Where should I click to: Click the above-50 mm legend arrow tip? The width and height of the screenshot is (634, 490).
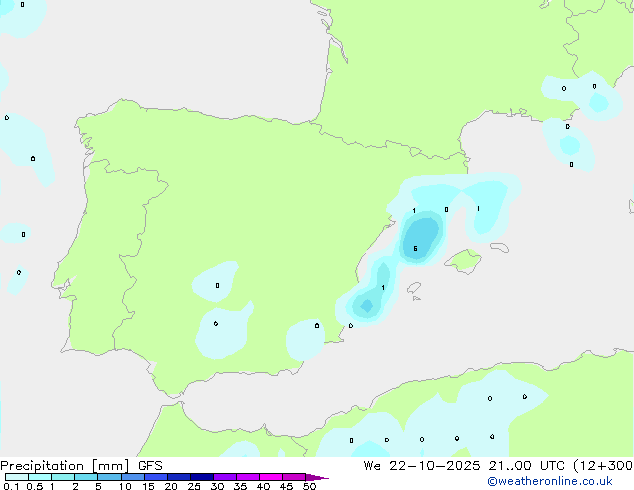(317, 477)
